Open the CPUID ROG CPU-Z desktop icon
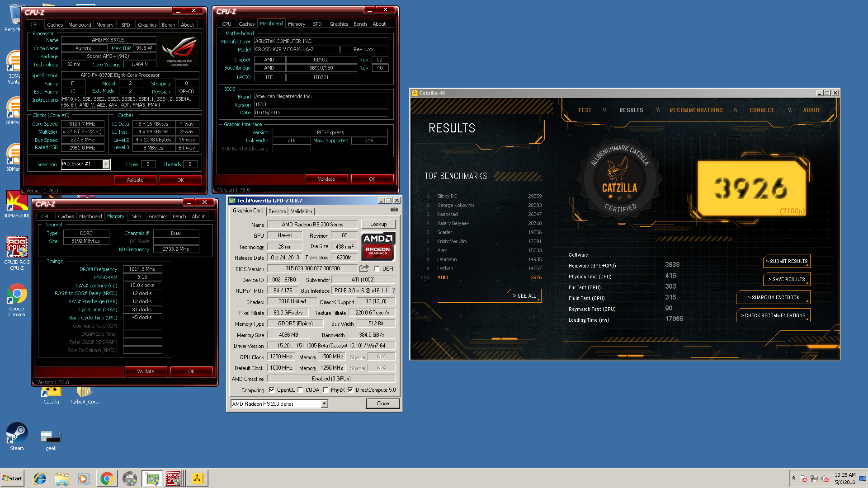868x488 pixels. [17, 253]
